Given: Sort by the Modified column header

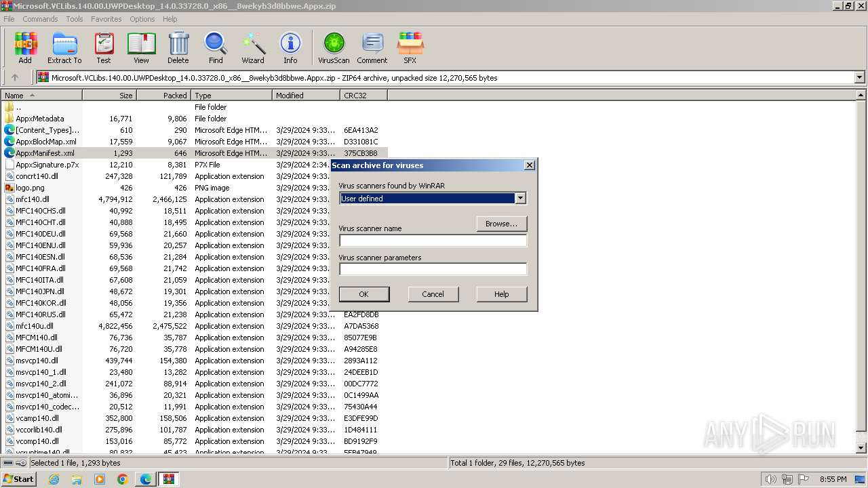Looking at the screenshot, I should pos(306,96).
